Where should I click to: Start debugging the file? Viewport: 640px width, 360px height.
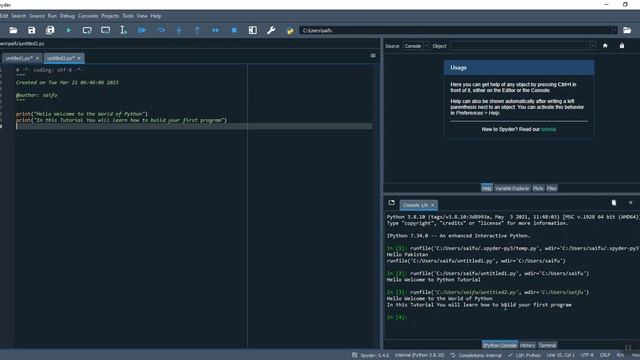[x=142, y=30]
